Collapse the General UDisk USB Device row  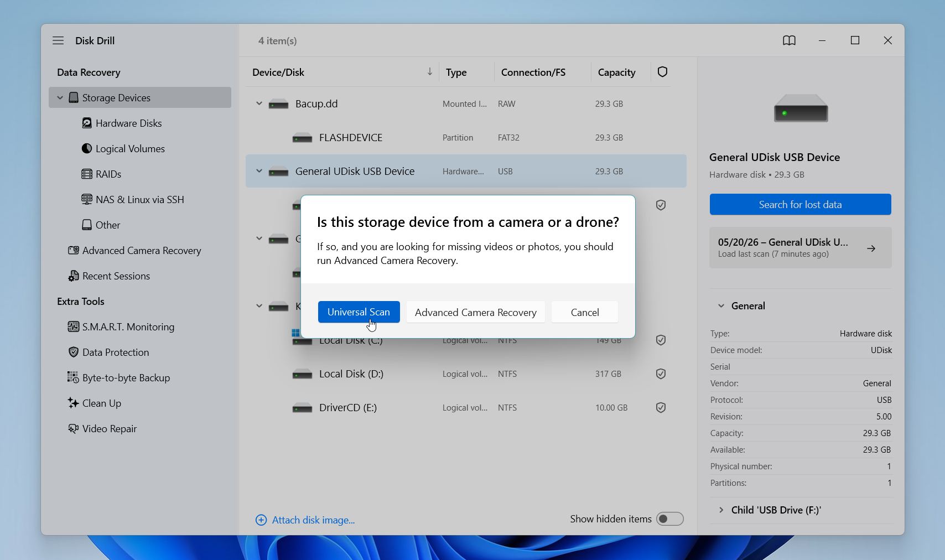(258, 171)
